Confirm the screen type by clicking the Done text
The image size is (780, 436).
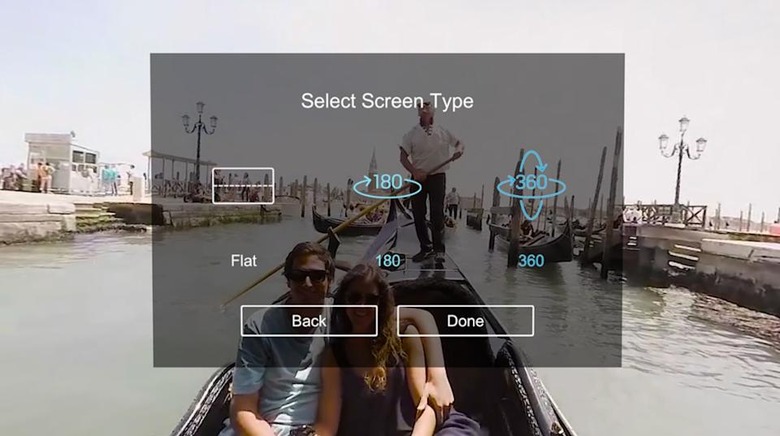point(465,321)
